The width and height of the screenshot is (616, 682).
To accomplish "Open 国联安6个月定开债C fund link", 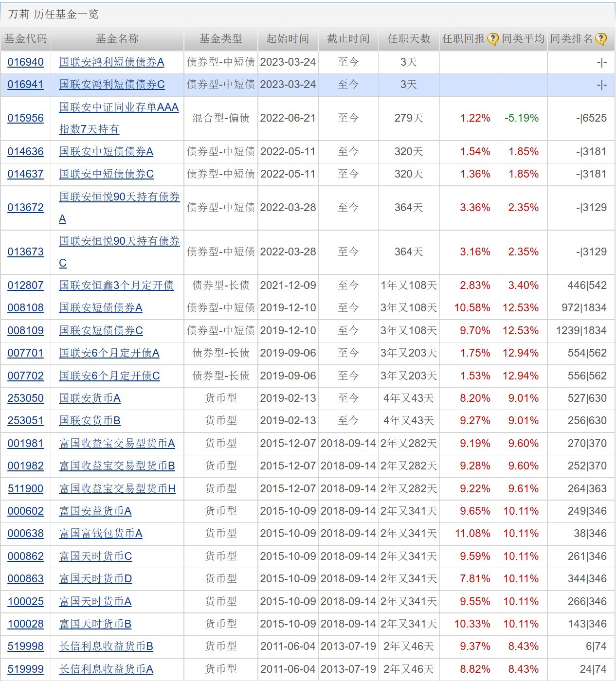I will pyautogui.click(x=109, y=376).
